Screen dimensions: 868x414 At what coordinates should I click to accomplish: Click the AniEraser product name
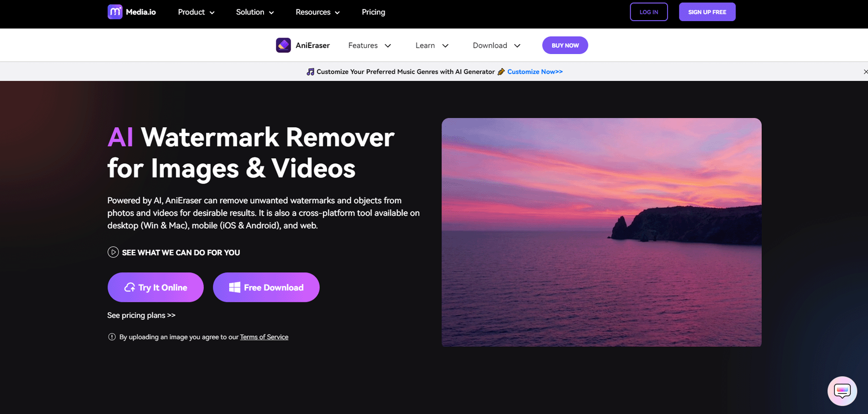[x=313, y=45]
